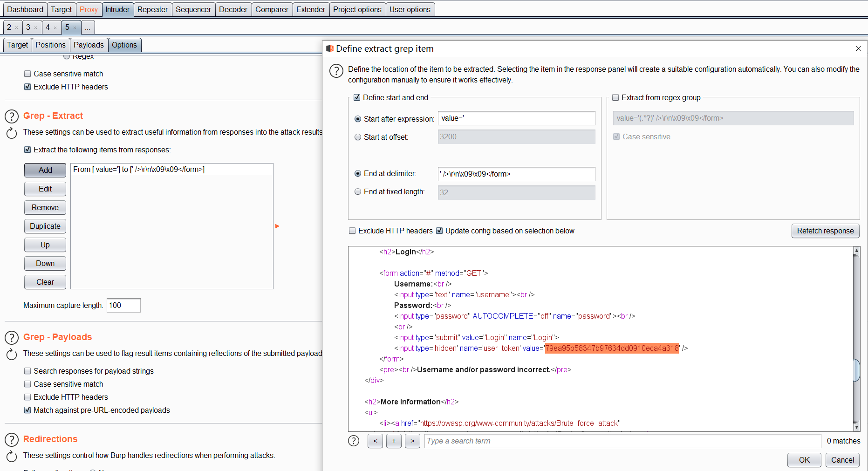Go to previous search match button
Screen dimensions: 868x471
[x=375, y=441]
